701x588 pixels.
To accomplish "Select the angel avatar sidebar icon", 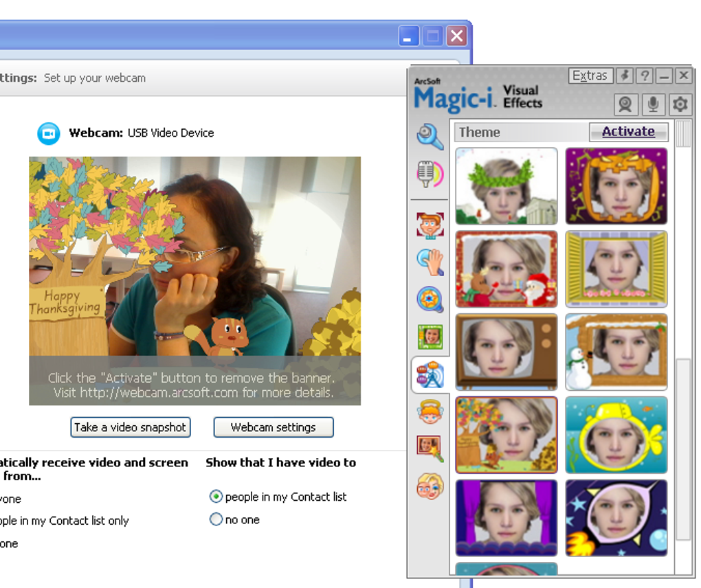I will click(x=430, y=411).
